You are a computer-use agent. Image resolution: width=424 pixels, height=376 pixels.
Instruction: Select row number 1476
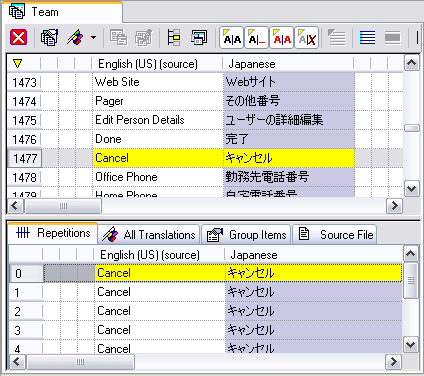point(24,139)
